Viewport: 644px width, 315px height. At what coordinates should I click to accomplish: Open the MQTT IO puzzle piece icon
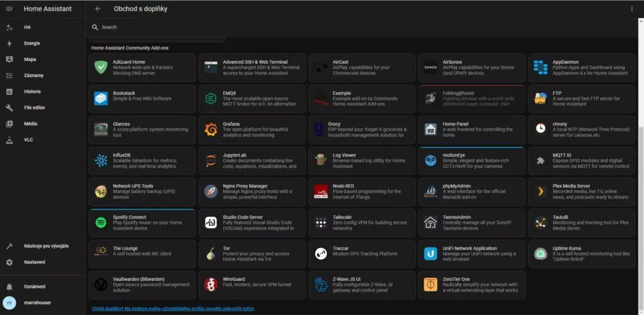point(540,160)
